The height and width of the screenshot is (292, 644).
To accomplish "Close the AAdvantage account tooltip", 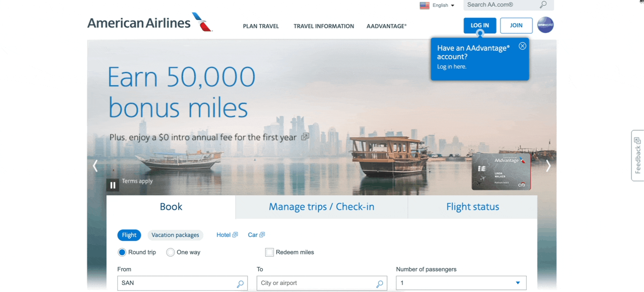I will (522, 46).
